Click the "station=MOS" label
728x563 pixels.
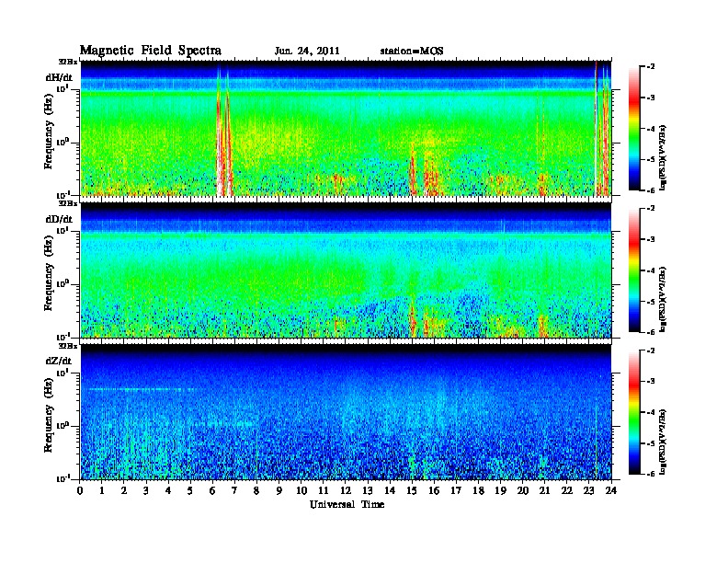tap(412, 52)
